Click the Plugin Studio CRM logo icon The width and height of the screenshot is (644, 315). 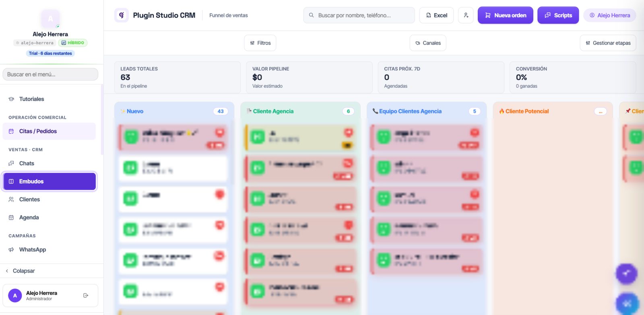[122, 15]
